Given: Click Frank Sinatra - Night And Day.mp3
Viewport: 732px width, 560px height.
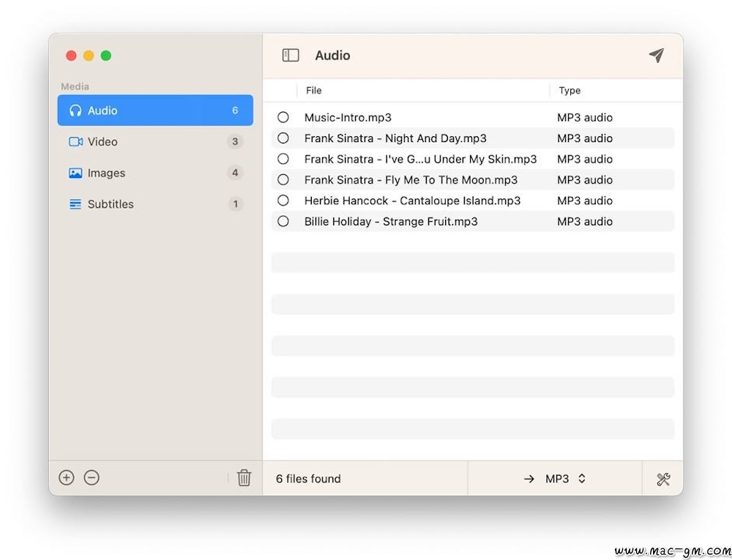Looking at the screenshot, I should coord(395,138).
